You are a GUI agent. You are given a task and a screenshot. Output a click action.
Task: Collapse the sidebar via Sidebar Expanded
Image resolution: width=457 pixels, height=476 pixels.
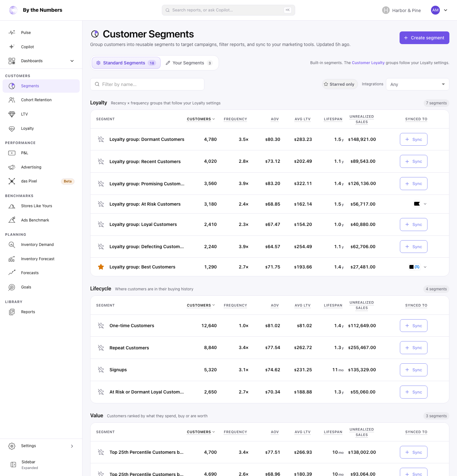(x=41, y=465)
